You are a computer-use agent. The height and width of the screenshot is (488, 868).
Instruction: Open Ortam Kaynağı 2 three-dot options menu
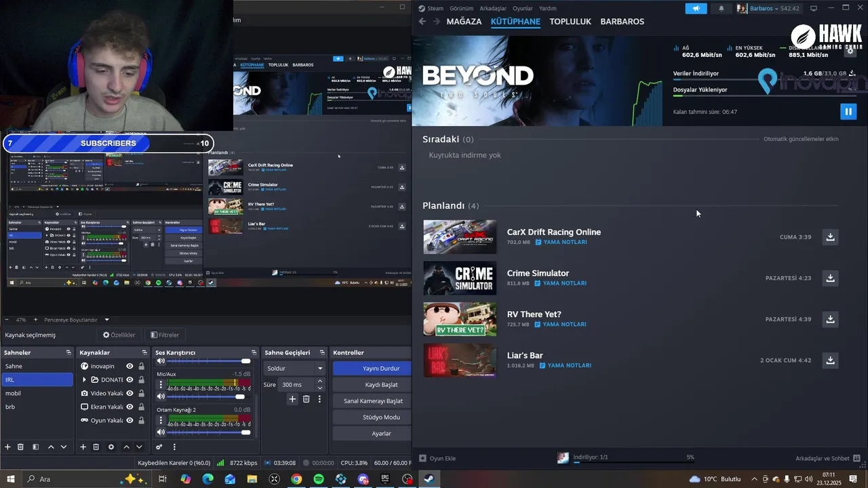click(161, 420)
